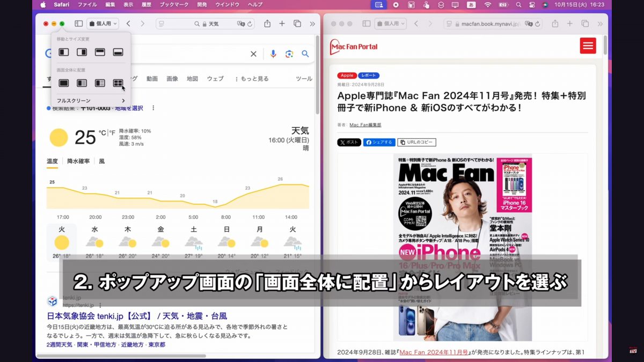Tile window to top half in popup
The width and height of the screenshot is (644, 362).
coord(100,52)
